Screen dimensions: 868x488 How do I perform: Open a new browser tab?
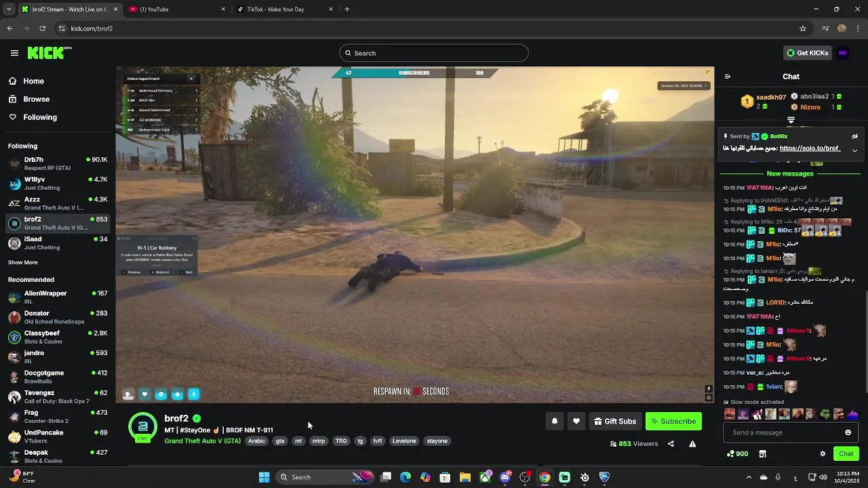(x=347, y=9)
